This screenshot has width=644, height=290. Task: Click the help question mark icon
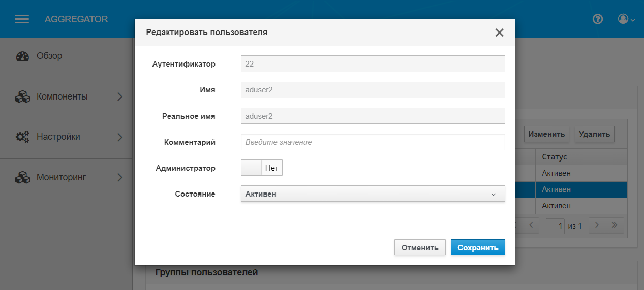[598, 19]
